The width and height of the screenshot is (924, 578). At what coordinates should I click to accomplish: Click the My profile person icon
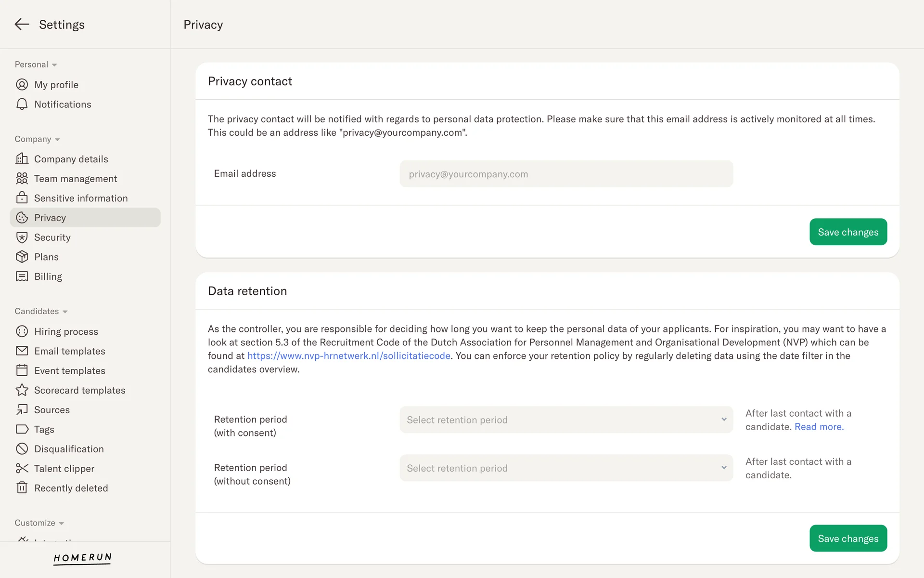[22, 85]
